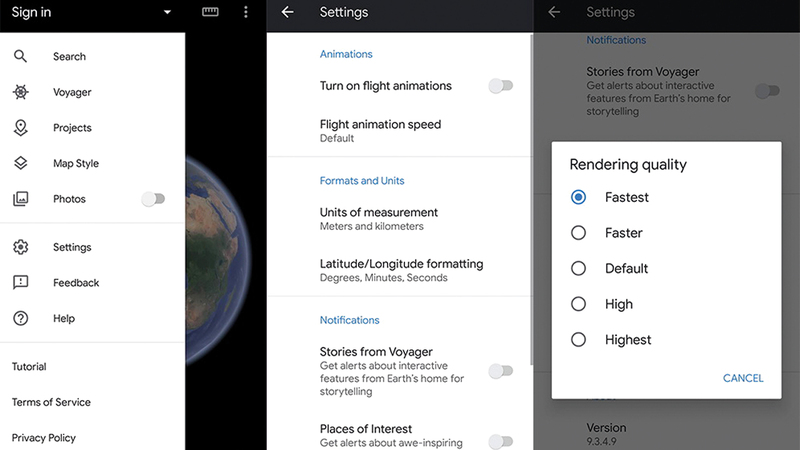The width and height of the screenshot is (800, 450).
Task: Open the Tutorial menu entry
Action: (29, 367)
